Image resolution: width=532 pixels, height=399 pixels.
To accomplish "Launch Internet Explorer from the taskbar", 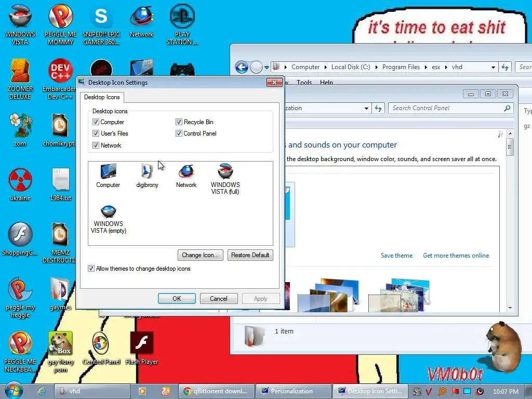I will [42, 391].
